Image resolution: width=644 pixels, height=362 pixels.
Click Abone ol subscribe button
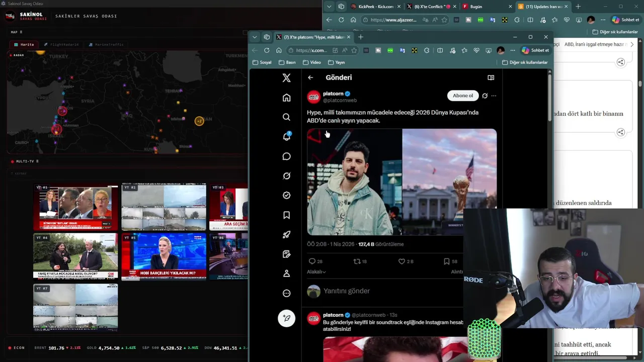coord(462,96)
